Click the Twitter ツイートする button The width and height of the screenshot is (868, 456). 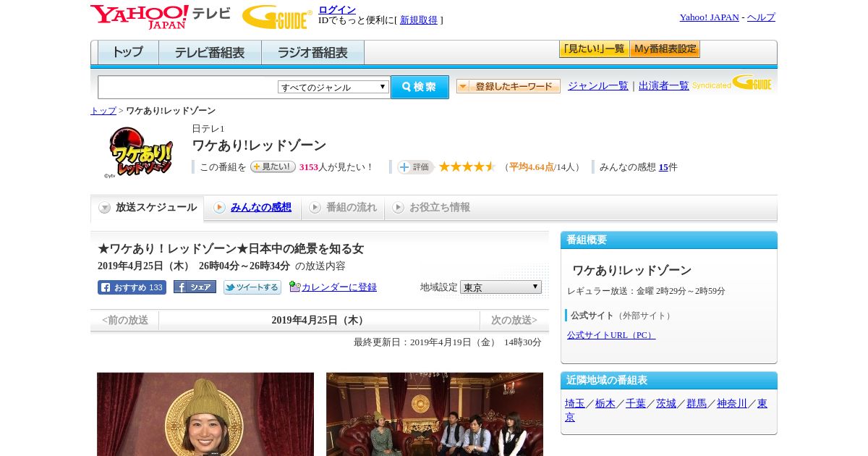[x=252, y=287]
